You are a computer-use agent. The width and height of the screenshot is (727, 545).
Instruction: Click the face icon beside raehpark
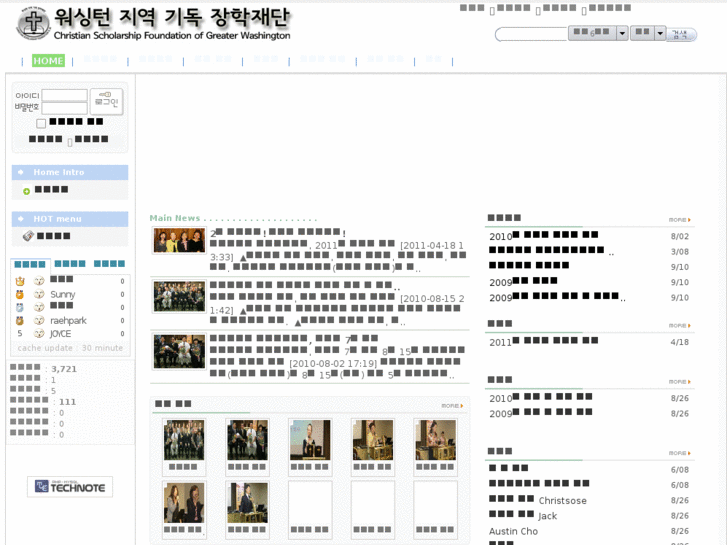click(x=39, y=321)
